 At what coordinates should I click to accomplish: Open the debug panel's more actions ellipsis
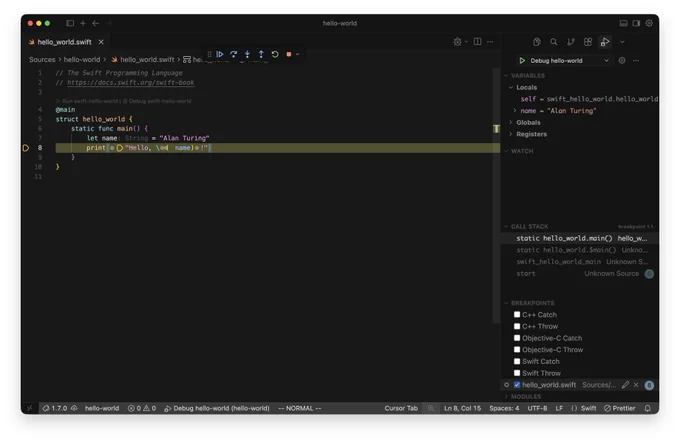636,60
